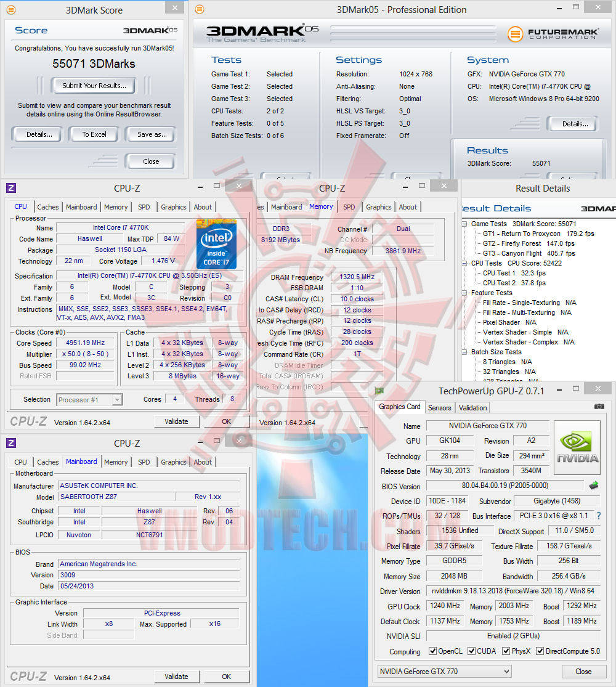Click Close button in the 3DMark Score window
Viewport: 616px width, 687px height.
pos(151,161)
